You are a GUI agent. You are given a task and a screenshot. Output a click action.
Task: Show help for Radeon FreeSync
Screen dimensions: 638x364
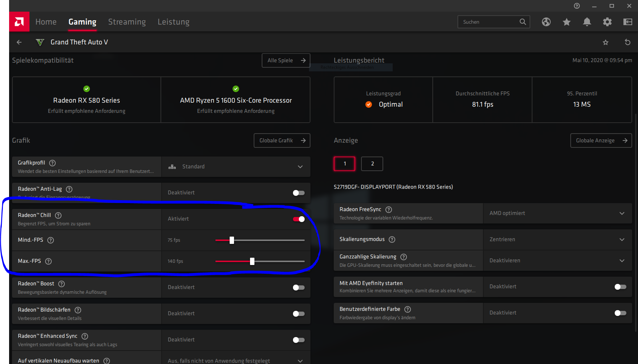coord(389,210)
